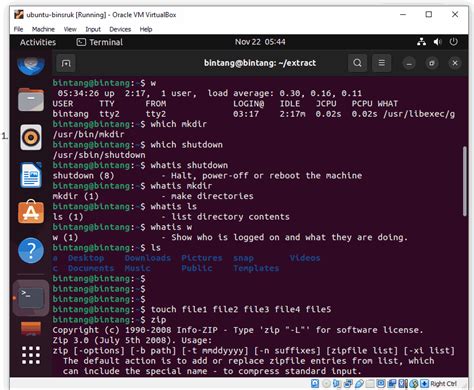Open the Help question mark icon
The width and height of the screenshot is (474, 390).
(31, 250)
